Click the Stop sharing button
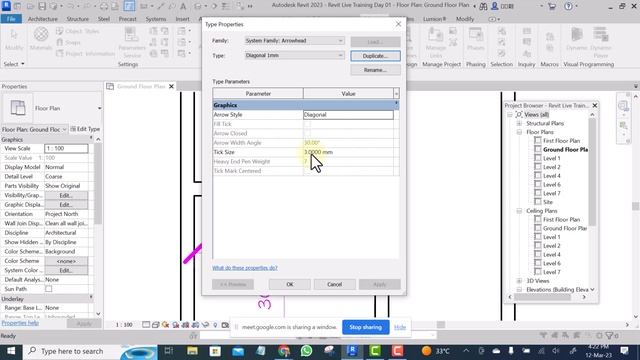The height and width of the screenshot is (360, 640). tap(365, 327)
